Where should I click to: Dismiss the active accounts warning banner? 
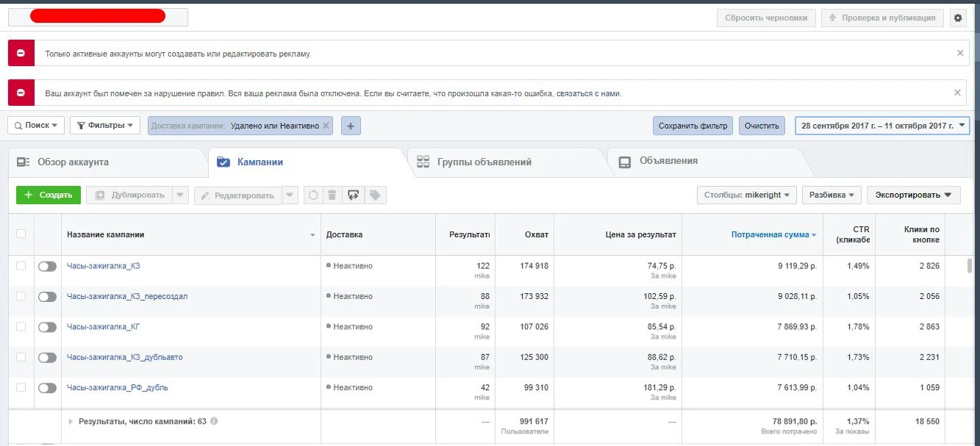[x=960, y=53]
